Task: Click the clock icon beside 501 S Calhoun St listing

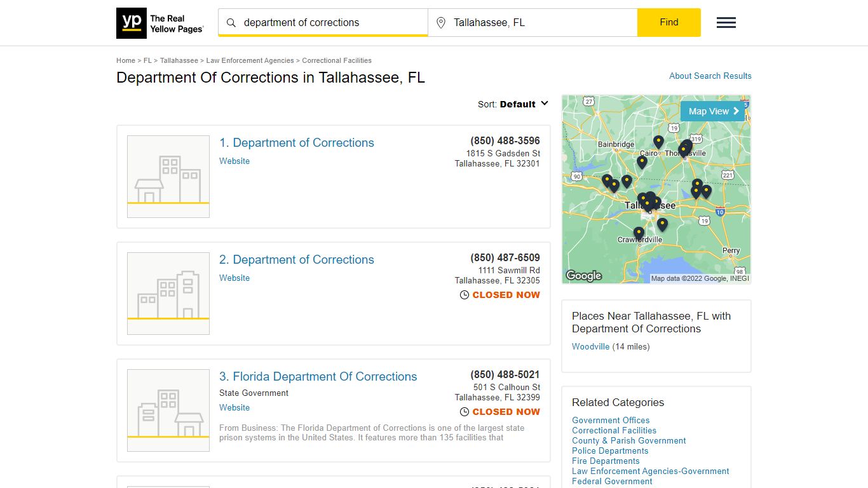Action: [465, 412]
